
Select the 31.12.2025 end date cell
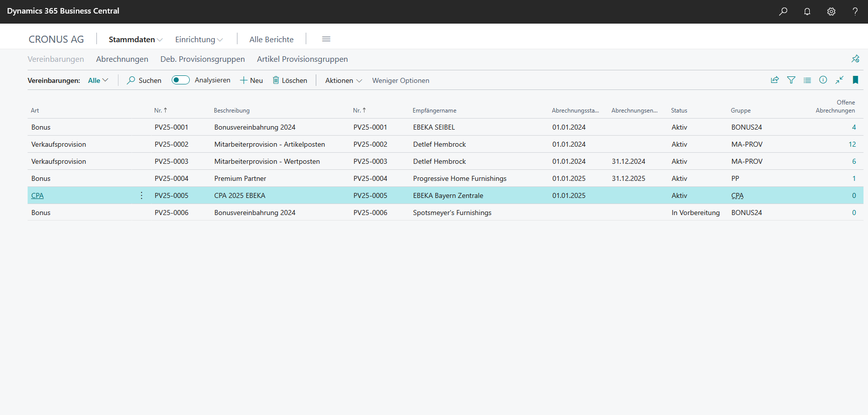coord(629,178)
